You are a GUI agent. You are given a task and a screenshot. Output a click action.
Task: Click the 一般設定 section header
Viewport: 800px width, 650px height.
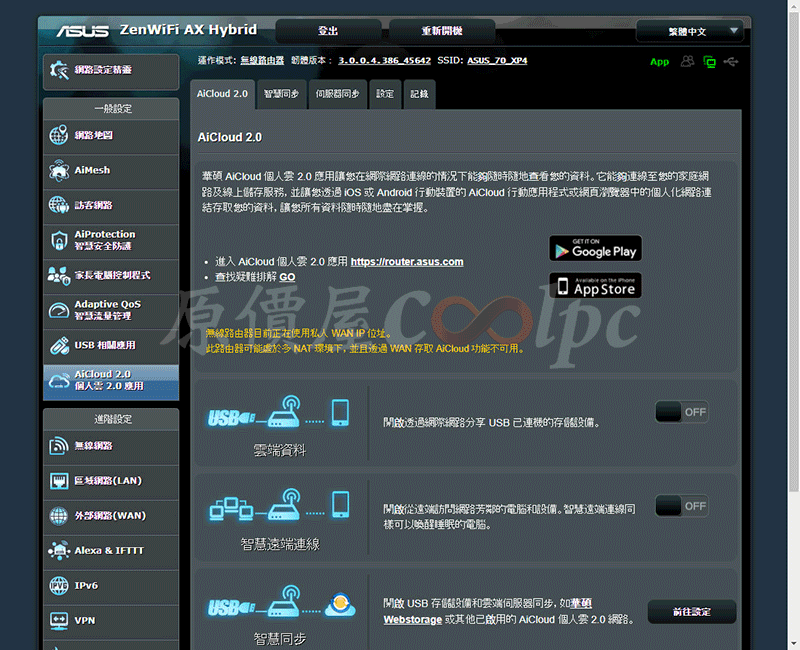(112, 109)
